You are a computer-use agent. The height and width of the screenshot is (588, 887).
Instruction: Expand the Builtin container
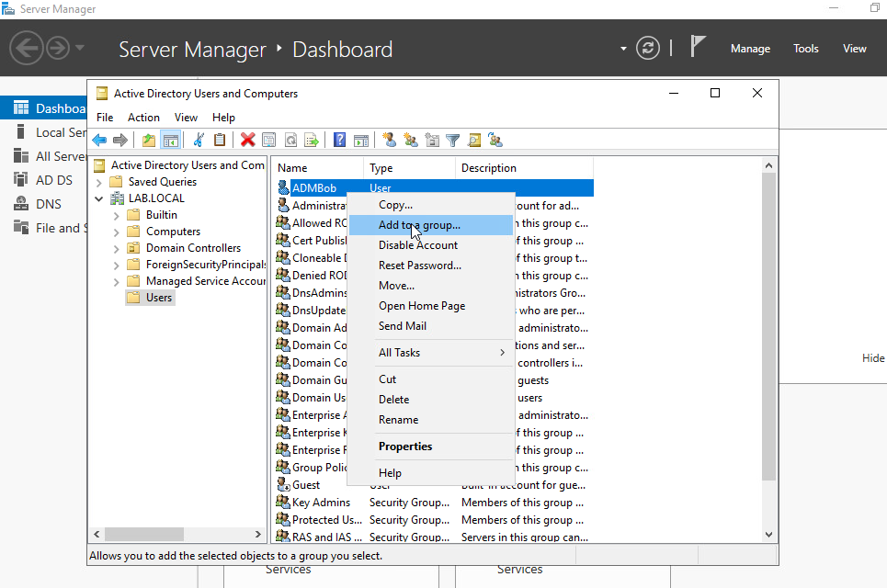(116, 215)
